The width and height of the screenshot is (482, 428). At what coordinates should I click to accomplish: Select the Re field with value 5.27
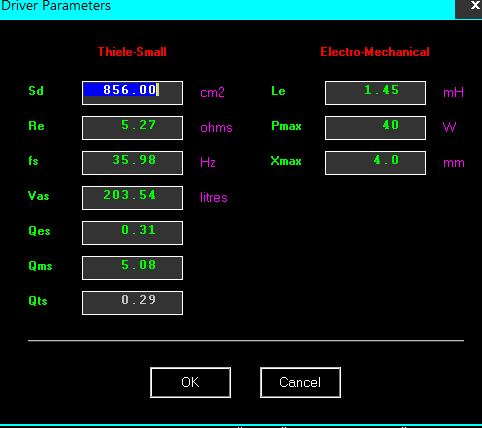coord(132,128)
